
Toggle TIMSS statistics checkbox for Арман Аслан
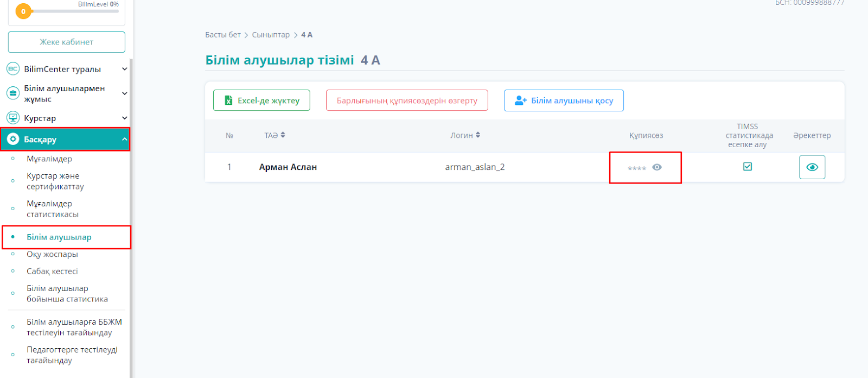[x=748, y=167]
